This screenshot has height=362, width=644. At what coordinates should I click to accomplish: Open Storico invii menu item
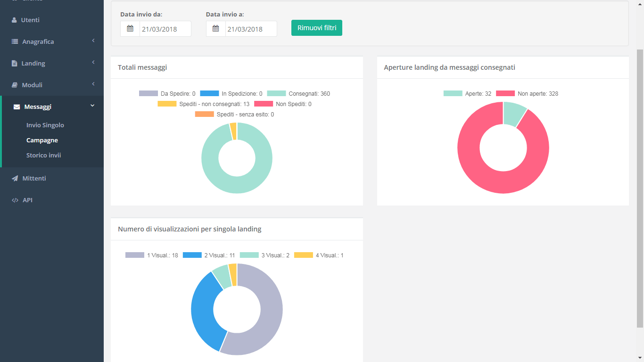(44, 156)
